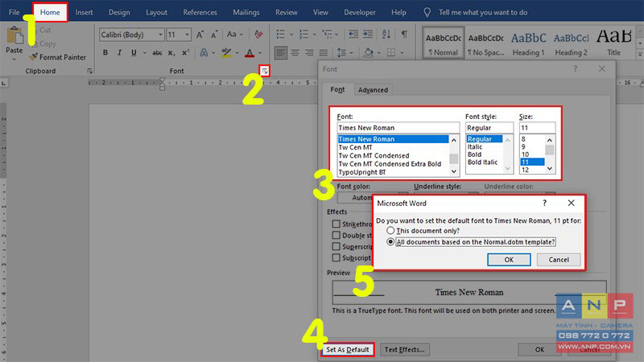Enable the Subscript effect checkbox

click(x=336, y=257)
